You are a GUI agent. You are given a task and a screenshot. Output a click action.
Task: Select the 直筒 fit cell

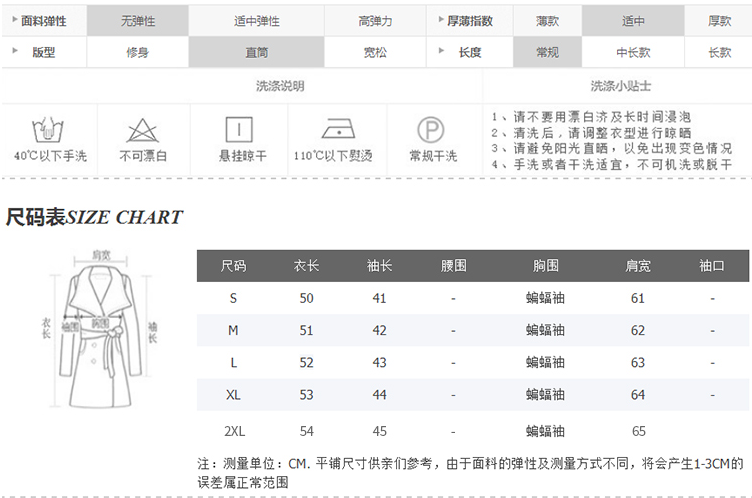pos(257,52)
